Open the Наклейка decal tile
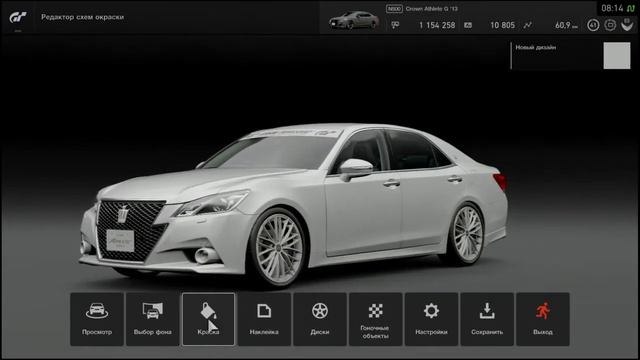640x360 pixels. pos(264,319)
